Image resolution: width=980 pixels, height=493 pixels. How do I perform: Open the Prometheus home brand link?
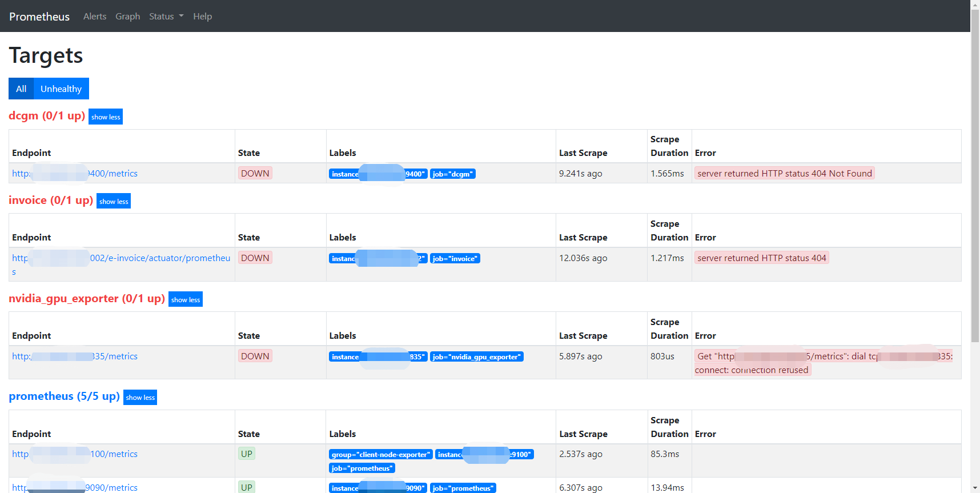39,17
